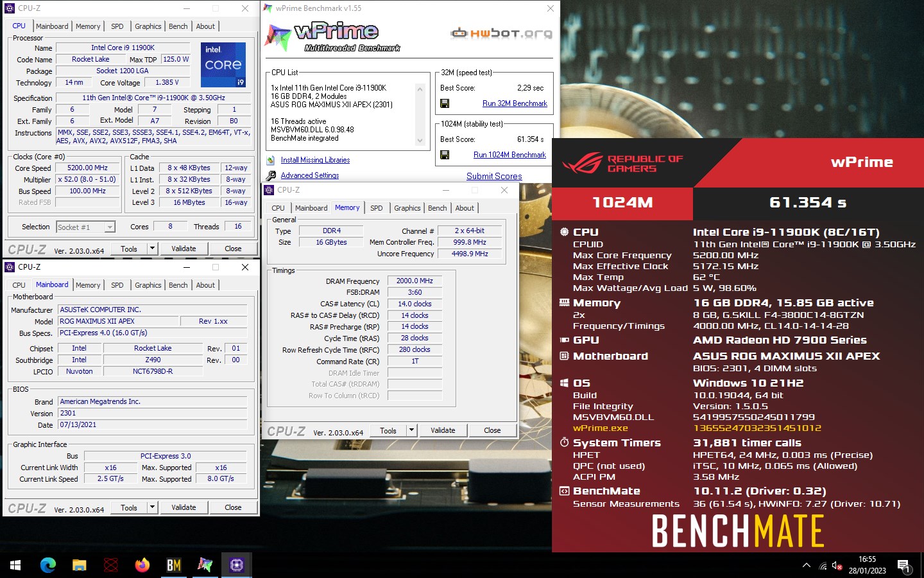This screenshot has height=578, width=924.
Task: Click the 61.354 s BenchMate result text
Action: (x=808, y=203)
